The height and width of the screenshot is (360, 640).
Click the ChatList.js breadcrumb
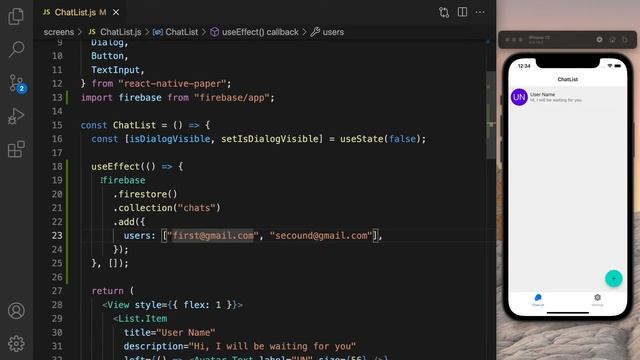coord(115,32)
